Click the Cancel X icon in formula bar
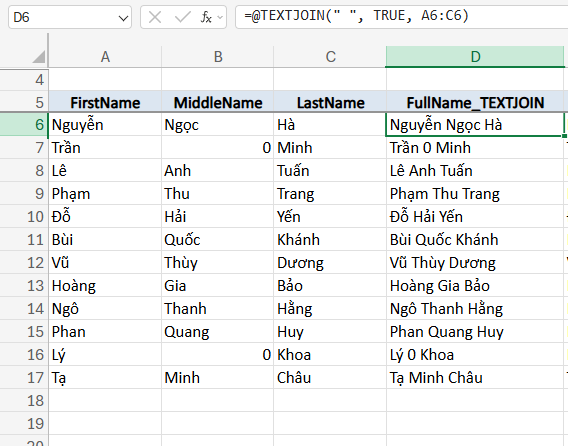568x446 pixels. coord(155,17)
